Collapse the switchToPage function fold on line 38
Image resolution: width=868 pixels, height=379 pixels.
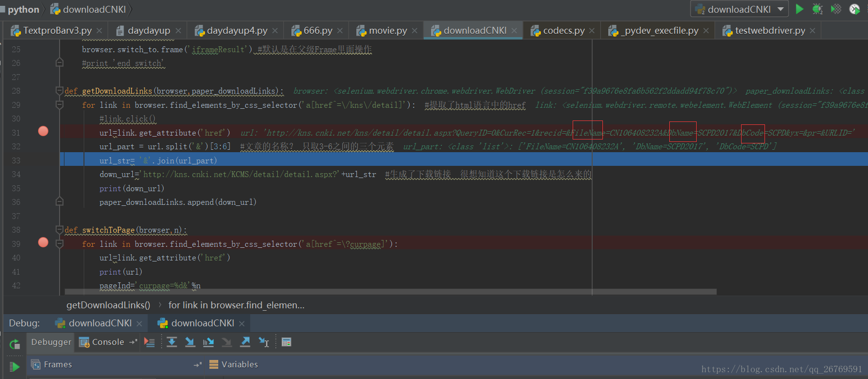[x=60, y=230]
